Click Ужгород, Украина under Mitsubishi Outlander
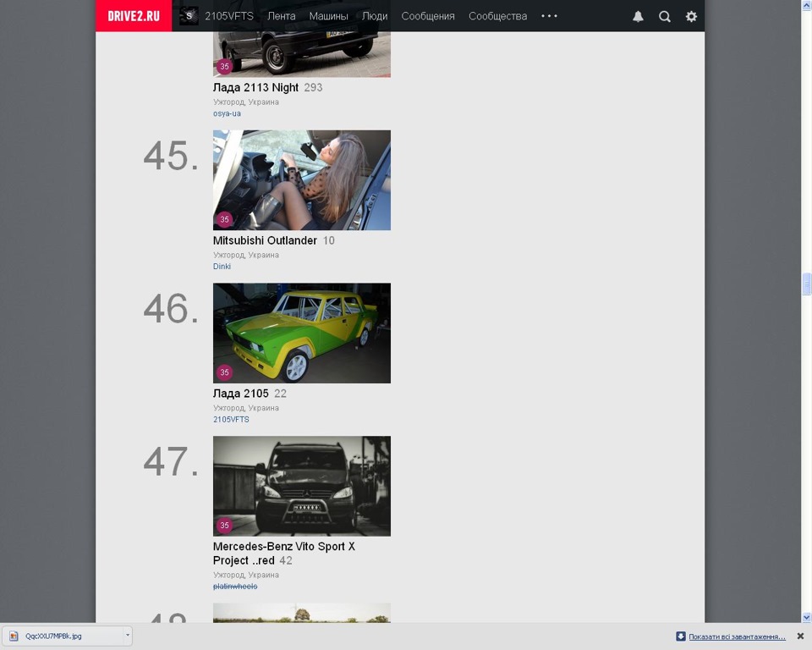This screenshot has height=650, width=812. click(246, 255)
